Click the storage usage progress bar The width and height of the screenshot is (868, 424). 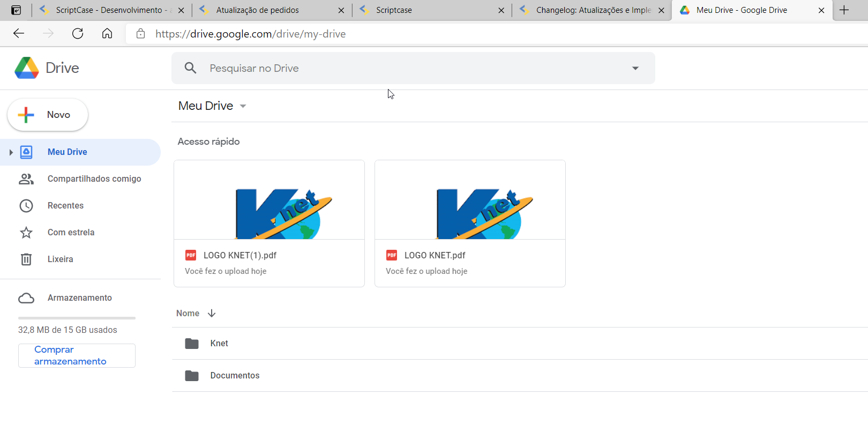[77, 318]
